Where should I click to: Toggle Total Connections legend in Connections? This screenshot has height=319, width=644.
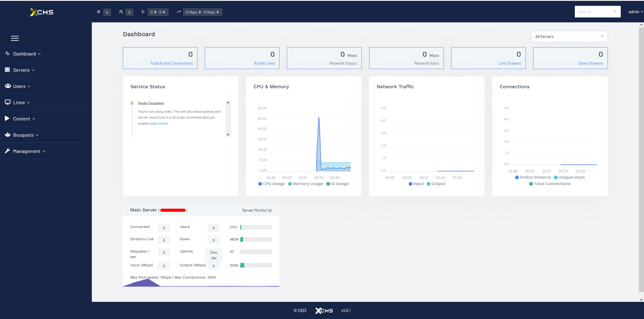pyautogui.click(x=550, y=184)
